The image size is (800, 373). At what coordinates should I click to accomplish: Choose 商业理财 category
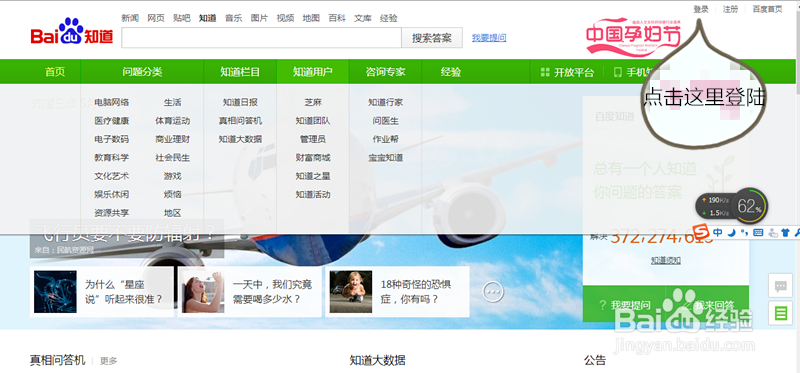(173, 139)
